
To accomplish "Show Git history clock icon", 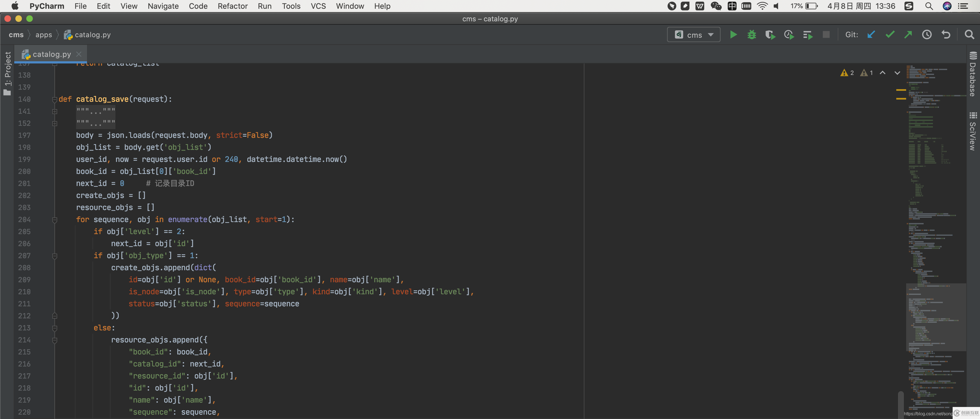I will point(927,35).
